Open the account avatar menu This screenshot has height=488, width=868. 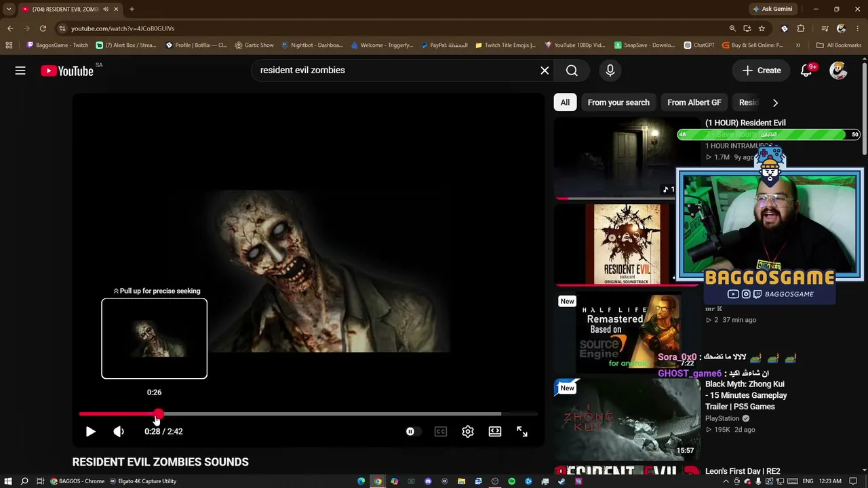[839, 70]
